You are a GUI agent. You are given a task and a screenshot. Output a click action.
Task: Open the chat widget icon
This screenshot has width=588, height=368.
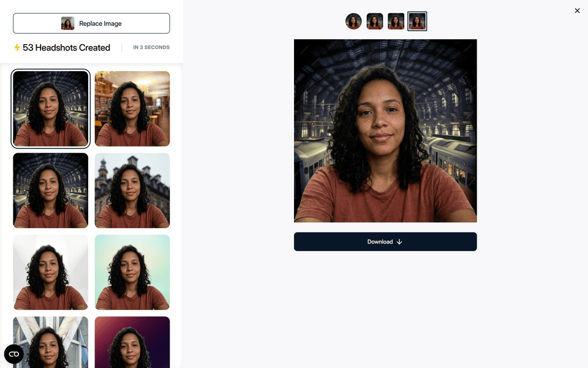[x=14, y=354]
